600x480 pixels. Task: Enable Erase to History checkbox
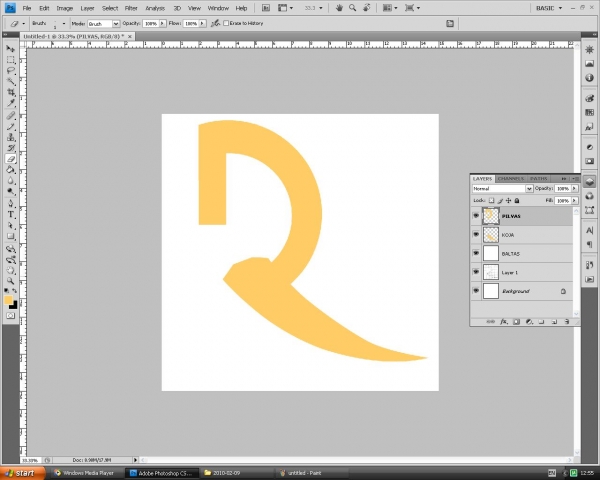(226, 23)
